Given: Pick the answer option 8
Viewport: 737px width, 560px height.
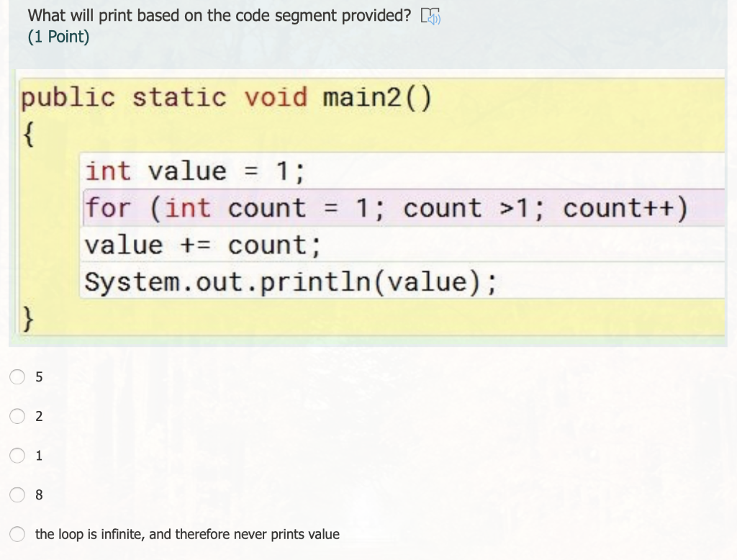Looking at the screenshot, I should tap(17, 494).
